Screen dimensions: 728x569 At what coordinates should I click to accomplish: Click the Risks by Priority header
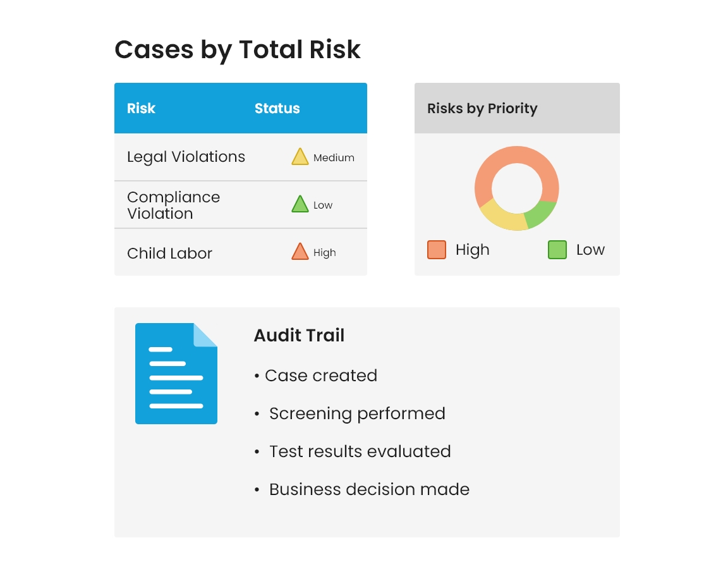point(482,108)
